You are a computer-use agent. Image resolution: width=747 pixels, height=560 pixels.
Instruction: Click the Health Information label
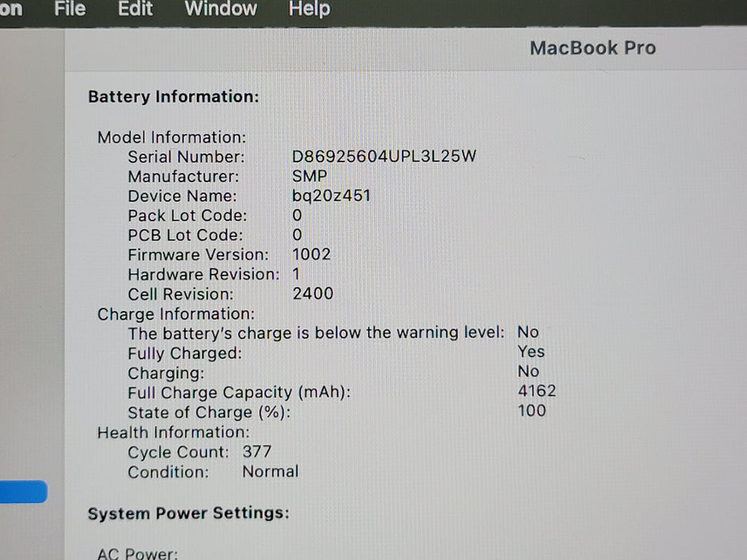point(174,432)
